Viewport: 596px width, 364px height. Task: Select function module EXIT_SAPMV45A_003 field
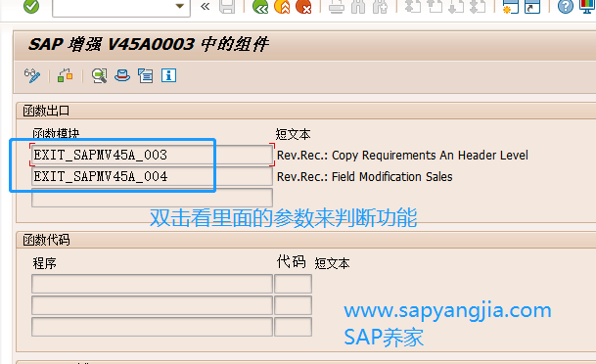[152, 155]
